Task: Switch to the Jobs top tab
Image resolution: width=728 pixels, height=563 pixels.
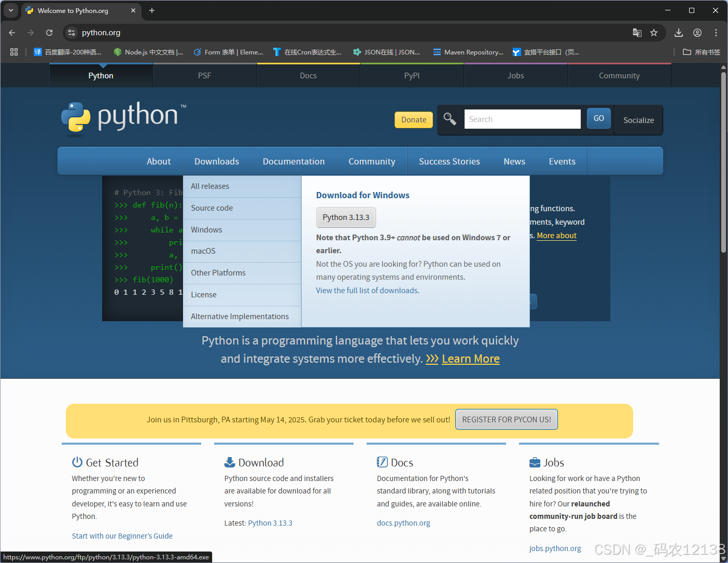Action: point(516,75)
